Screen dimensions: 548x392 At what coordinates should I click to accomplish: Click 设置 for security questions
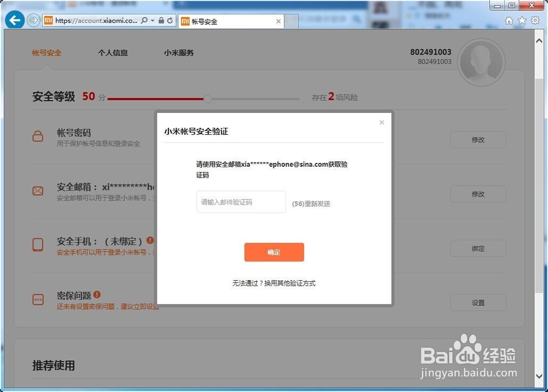pyautogui.click(x=478, y=302)
